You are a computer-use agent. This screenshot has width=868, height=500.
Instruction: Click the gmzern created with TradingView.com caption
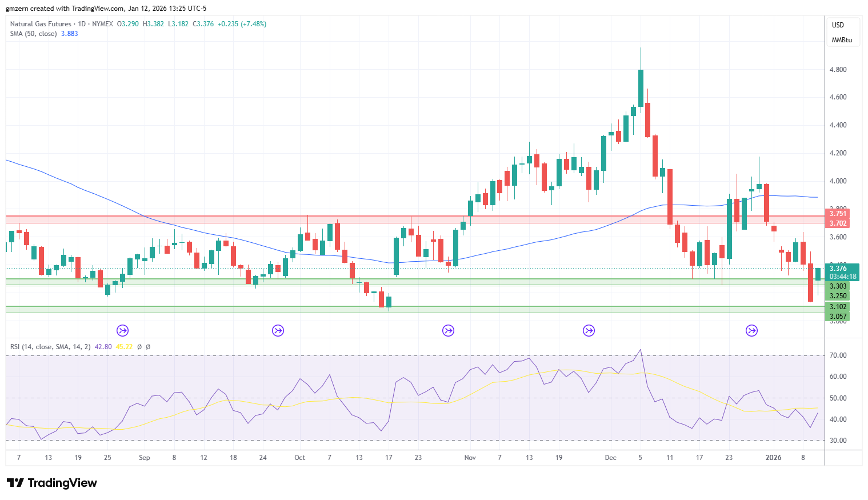(106, 9)
